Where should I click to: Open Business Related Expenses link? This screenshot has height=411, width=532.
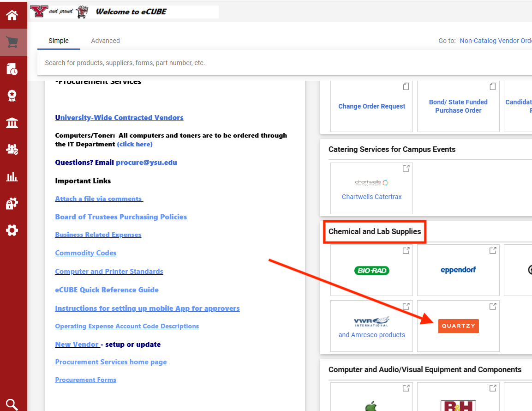(98, 235)
